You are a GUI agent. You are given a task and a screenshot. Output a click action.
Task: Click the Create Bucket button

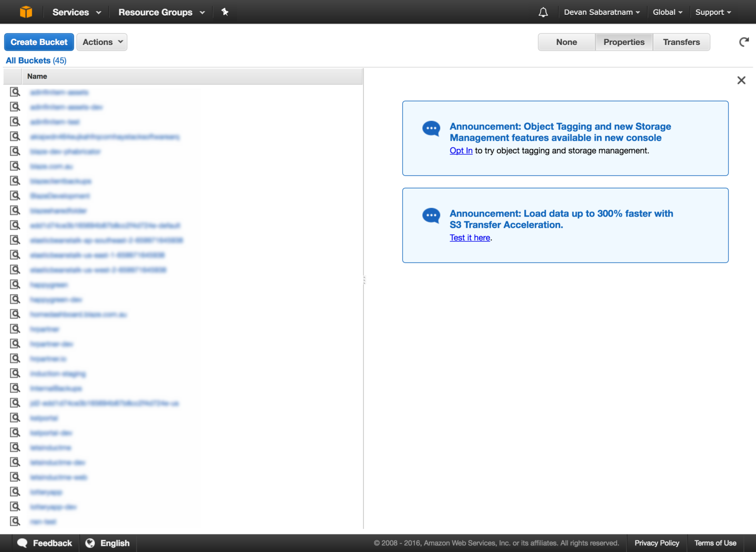click(x=39, y=42)
